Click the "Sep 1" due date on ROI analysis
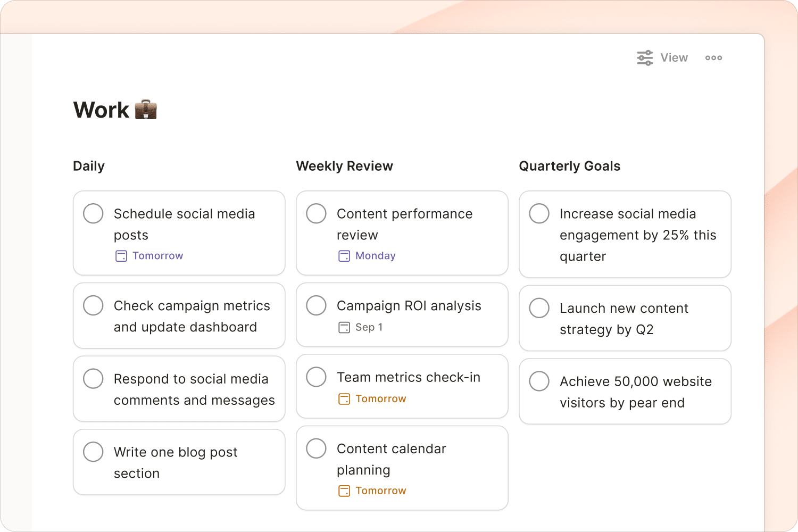This screenshot has height=532, width=798. [x=369, y=327]
